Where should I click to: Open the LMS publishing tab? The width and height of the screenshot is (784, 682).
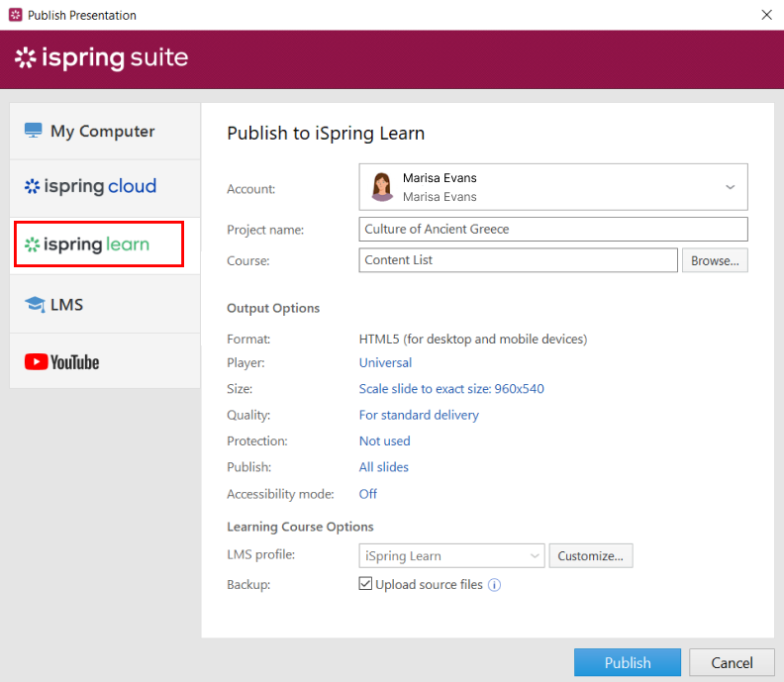[105, 304]
